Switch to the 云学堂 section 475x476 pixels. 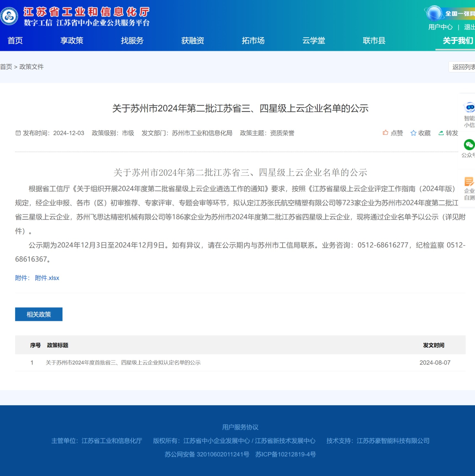tap(314, 41)
